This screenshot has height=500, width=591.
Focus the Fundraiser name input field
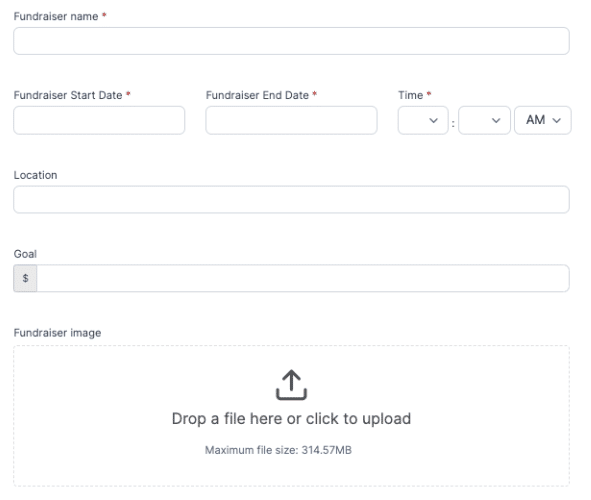[291, 41]
